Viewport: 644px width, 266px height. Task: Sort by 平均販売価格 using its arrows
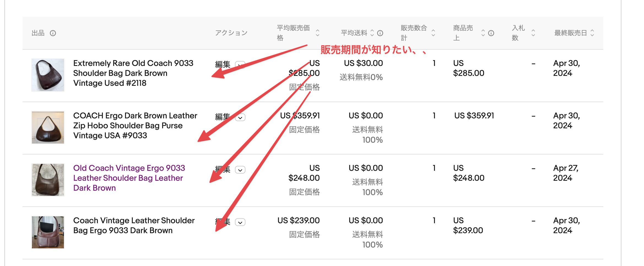coord(318,33)
